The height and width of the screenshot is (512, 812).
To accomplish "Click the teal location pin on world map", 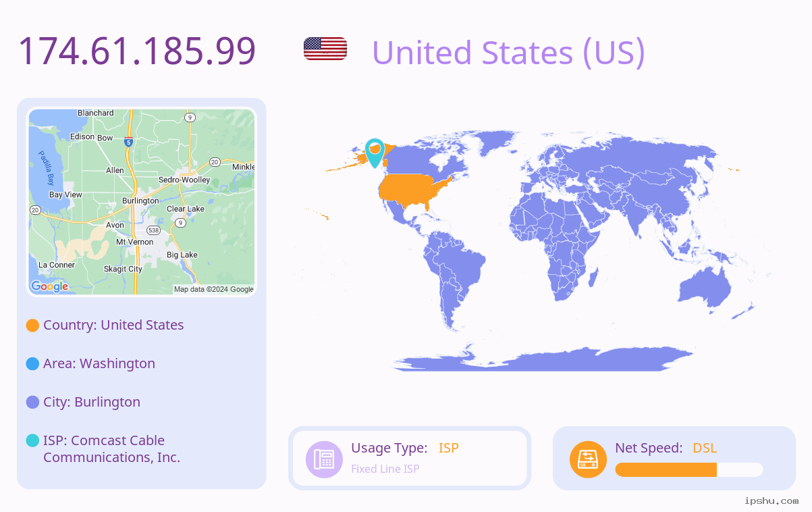I will click(374, 153).
